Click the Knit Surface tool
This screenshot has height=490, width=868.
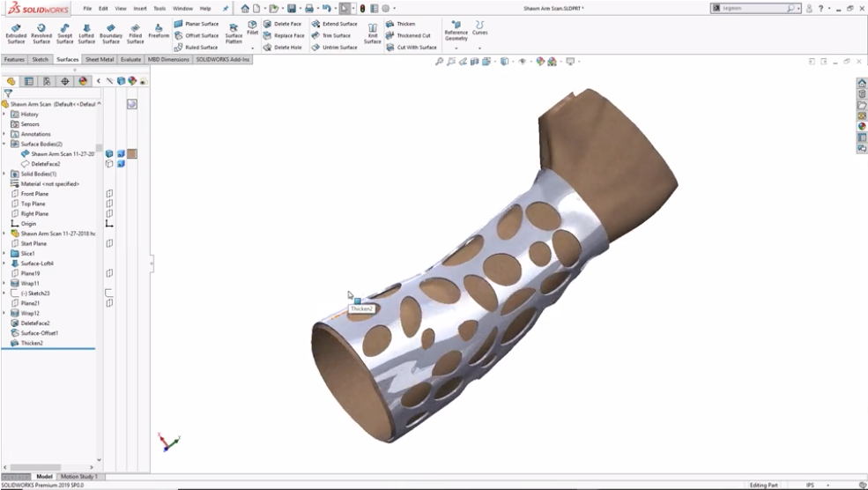(x=373, y=33)
